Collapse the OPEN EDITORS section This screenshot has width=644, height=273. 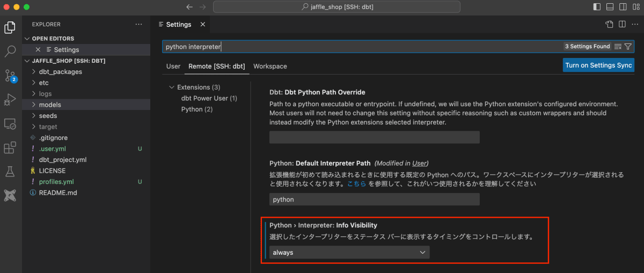[86, 39]
